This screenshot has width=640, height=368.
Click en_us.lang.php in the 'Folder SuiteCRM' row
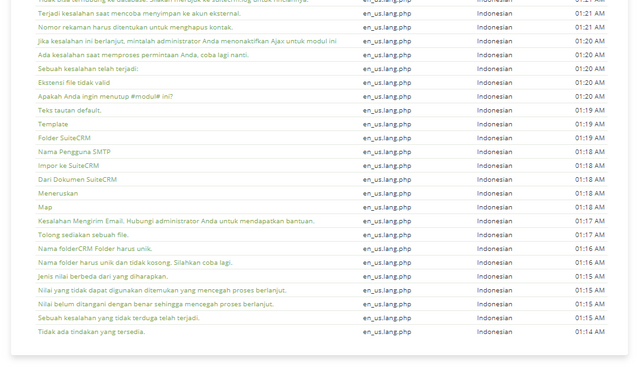[x=387, y=138]
